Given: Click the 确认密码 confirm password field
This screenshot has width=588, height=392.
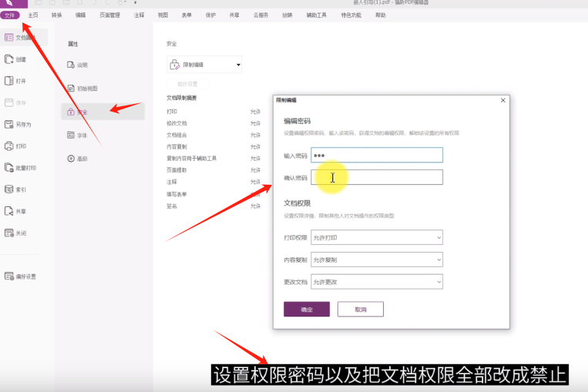Looking at the screenshot, I should [x=377, y=177].
